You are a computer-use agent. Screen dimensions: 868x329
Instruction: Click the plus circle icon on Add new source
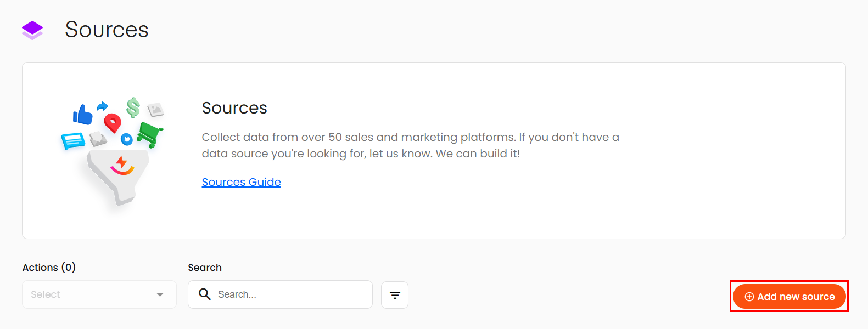point(749,297)
